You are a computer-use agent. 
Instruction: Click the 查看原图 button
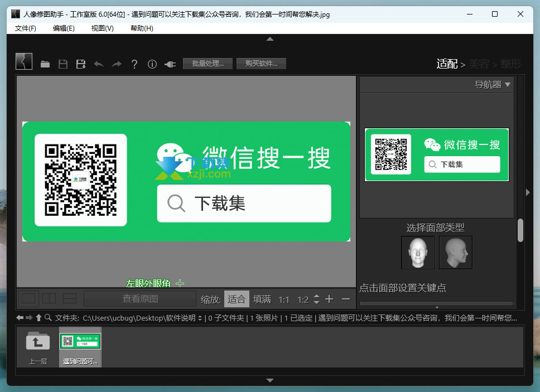tap(140, 298)
